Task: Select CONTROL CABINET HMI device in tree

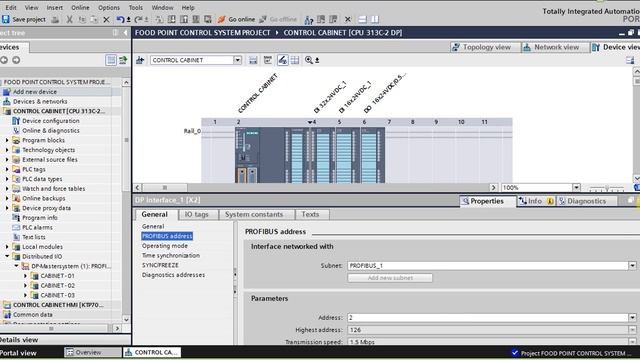Action: coord(58,305)
